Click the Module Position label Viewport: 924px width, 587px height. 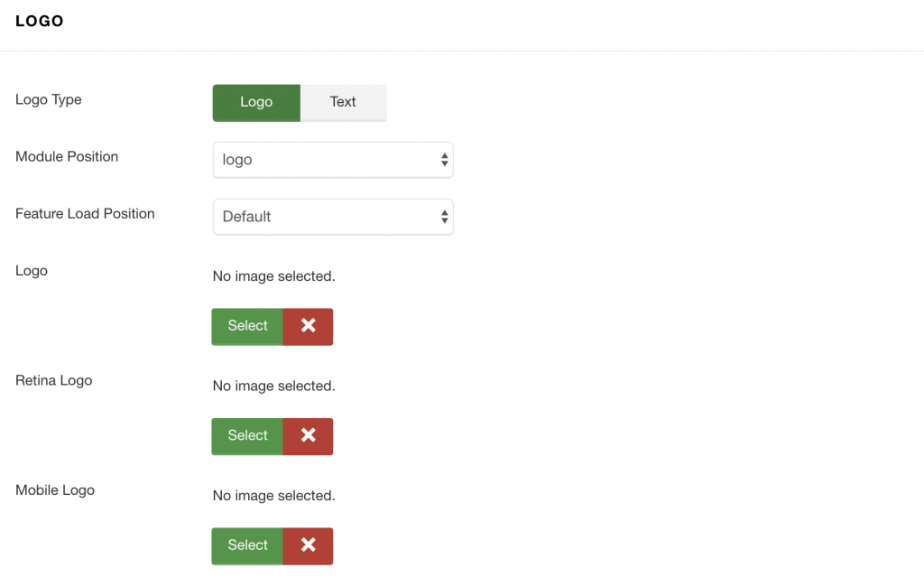point(66,156)
